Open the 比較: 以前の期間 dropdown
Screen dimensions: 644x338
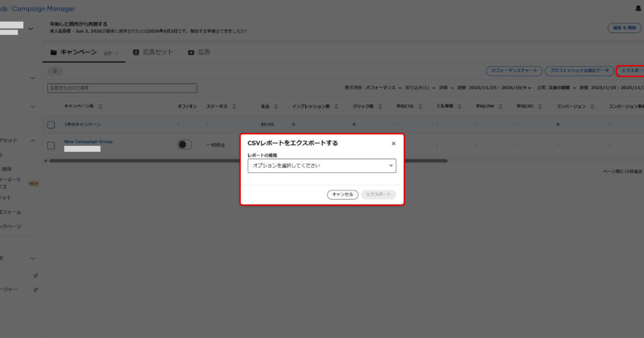point(555,87)
